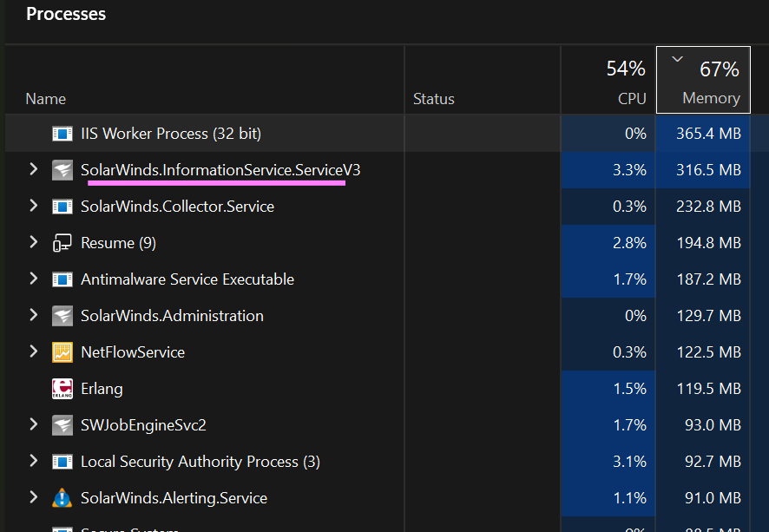
Task: Click the SolarWinds.InformationService.ServiceV3 icon
Action: click(x=62, y=170)
